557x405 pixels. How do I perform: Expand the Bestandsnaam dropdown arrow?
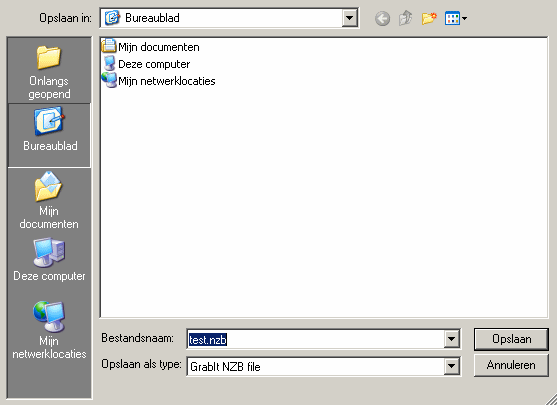click(x=451, y=339)
